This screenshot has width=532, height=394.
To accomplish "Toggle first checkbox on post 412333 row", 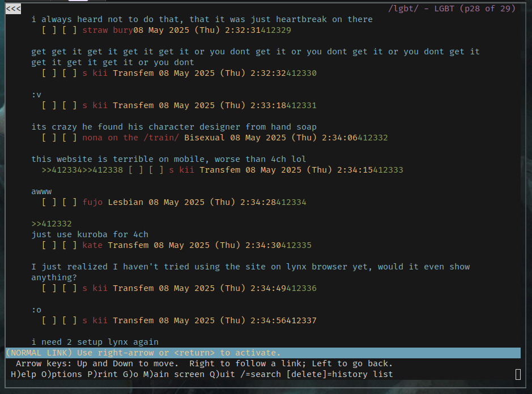I will click(136, 170).
